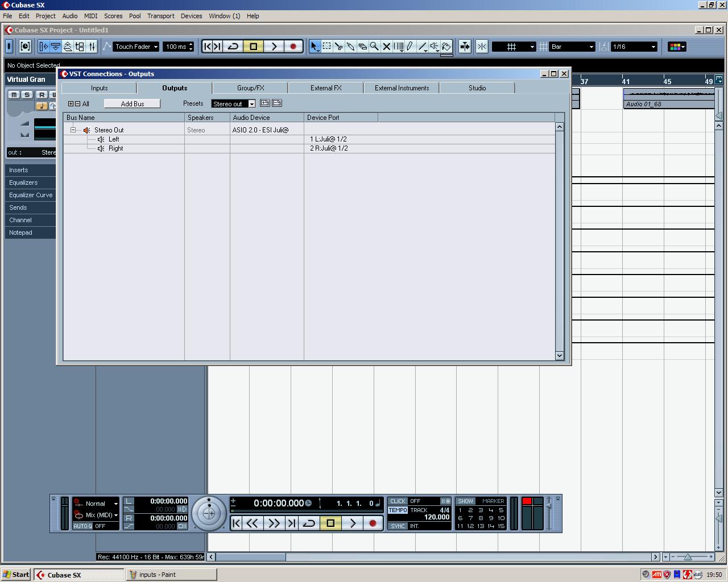This screenshot has width=728, height=582.
Task: Open the Bar grid type dropdown
Action: (572, 47)
